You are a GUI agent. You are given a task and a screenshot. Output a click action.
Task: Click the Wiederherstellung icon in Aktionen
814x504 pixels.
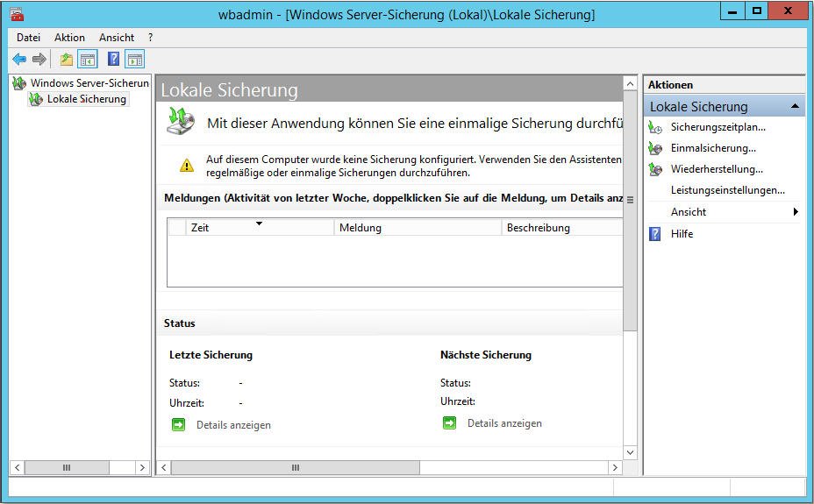pos(655,169)
